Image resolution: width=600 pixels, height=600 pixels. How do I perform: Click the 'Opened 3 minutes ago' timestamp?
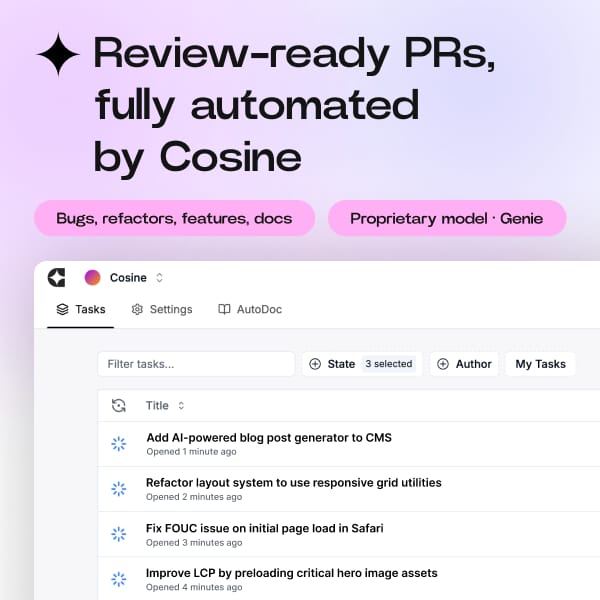pos(194,543)
